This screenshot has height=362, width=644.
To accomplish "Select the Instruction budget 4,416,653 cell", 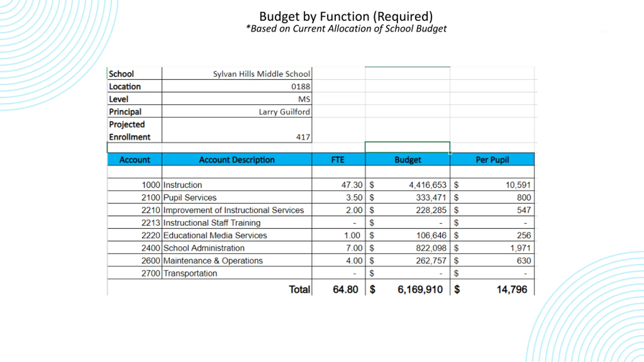I will point(427,185).
